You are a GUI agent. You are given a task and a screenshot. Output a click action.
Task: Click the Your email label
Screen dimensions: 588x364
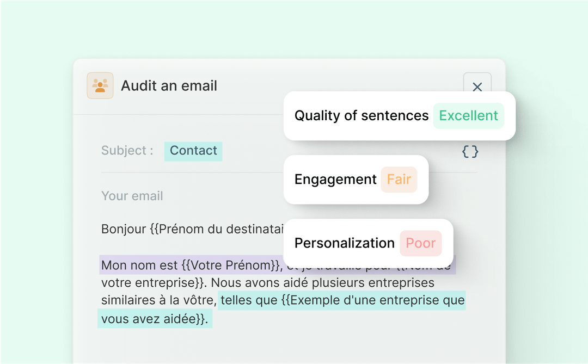[132, 196]
